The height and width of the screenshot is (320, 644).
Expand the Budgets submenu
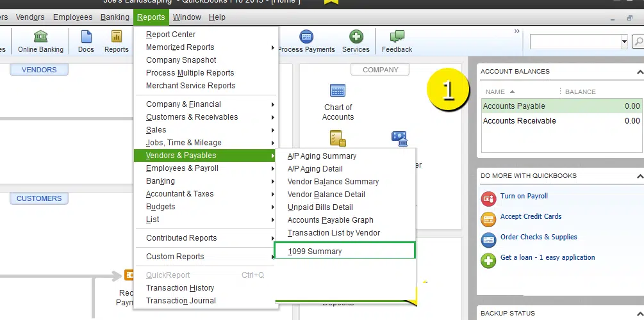click(x=206, y=206)
